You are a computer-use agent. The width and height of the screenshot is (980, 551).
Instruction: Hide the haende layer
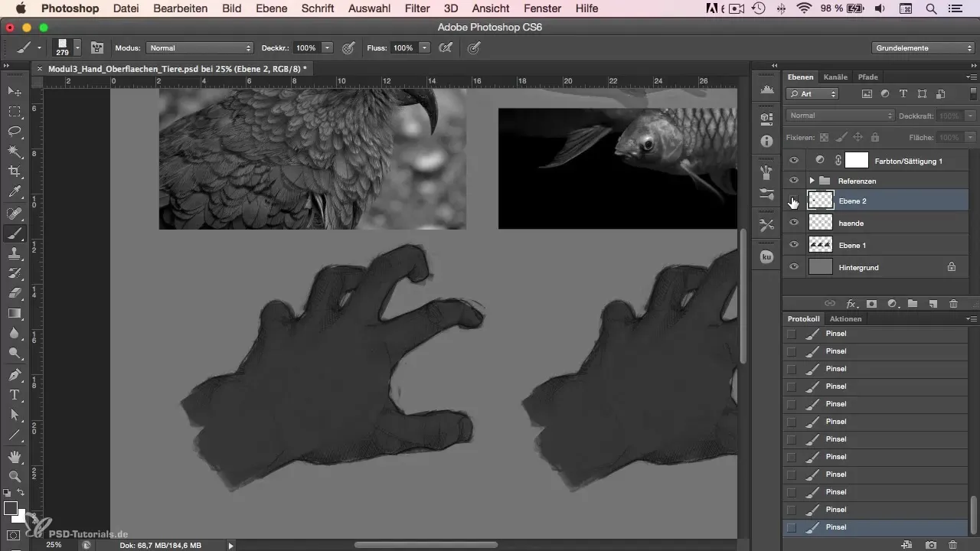(x=794, y=223)
